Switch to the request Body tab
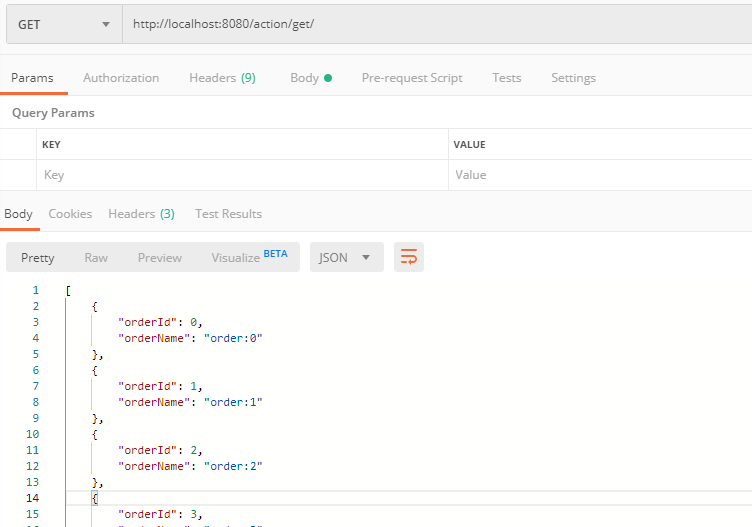The height and width of the screenshot is (527, 752). pyautogui.click(x=310, y=78)
